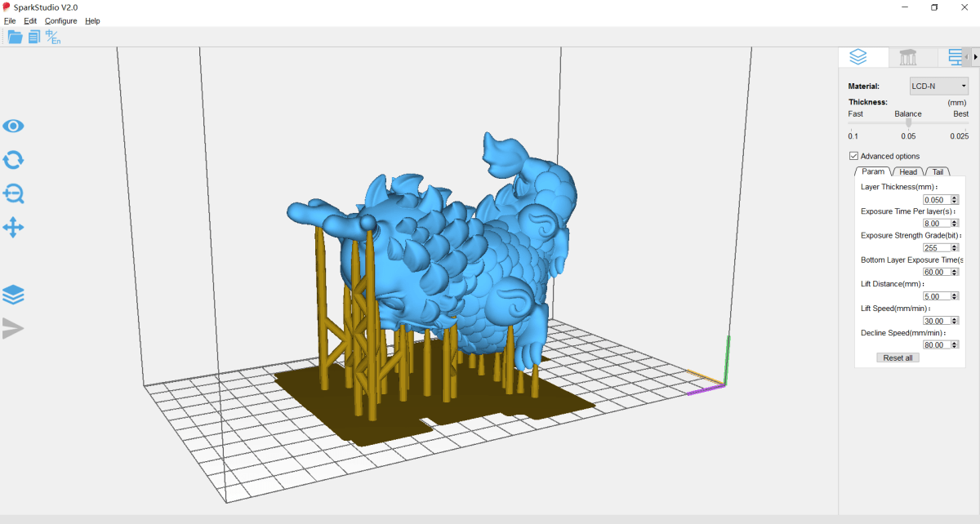This screenshot has width=980, height=524.
Task: Switch to the Head tab
Action: 906,171
